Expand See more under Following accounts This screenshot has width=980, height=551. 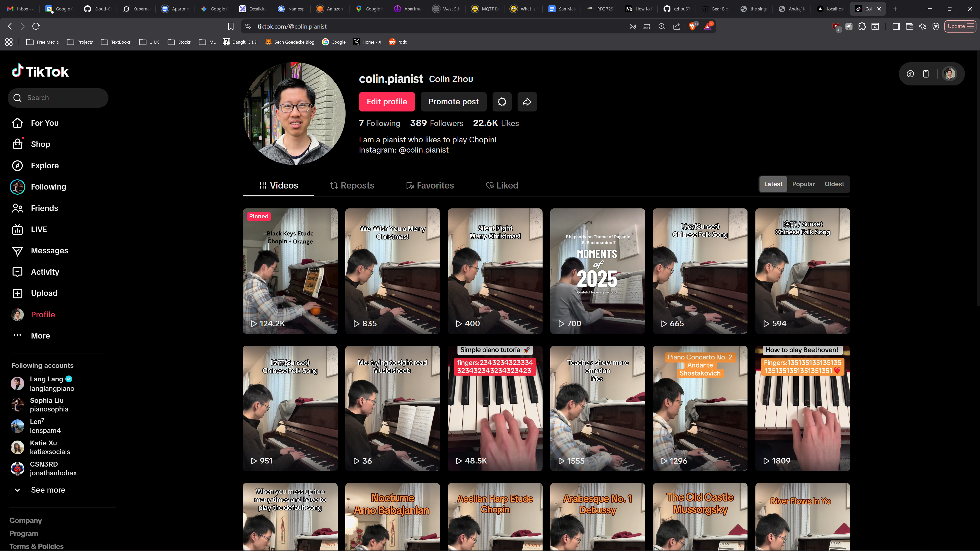[x=47, y=490]
